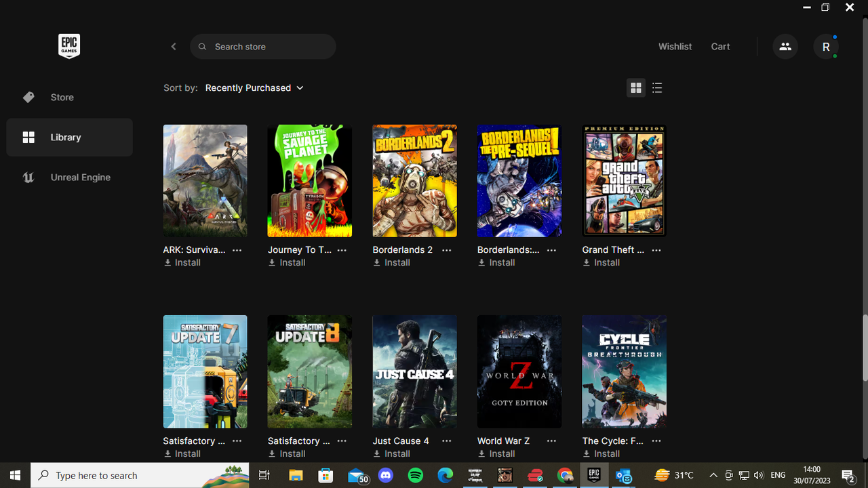Open Grand Theft Auto V cover art
868x488 pixels.
[624, 180]
